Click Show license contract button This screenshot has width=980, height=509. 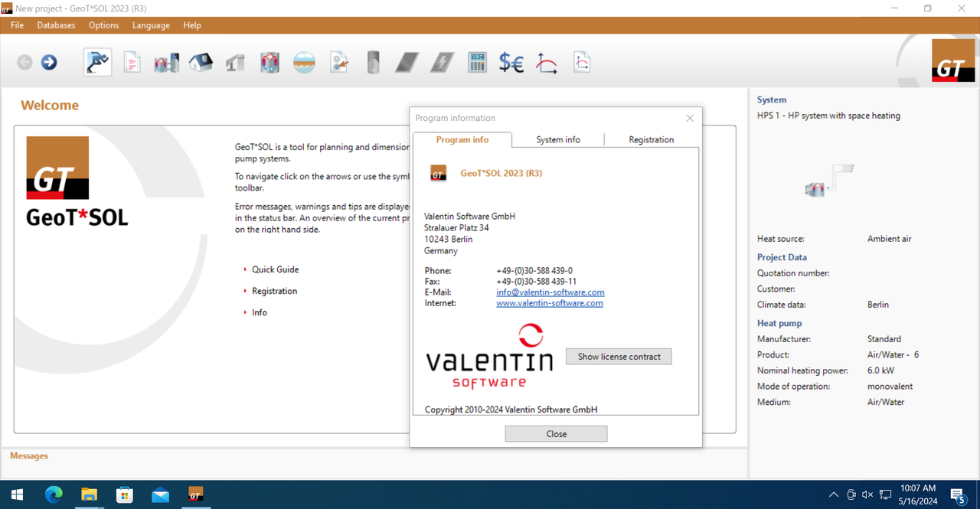pos(619,357)
